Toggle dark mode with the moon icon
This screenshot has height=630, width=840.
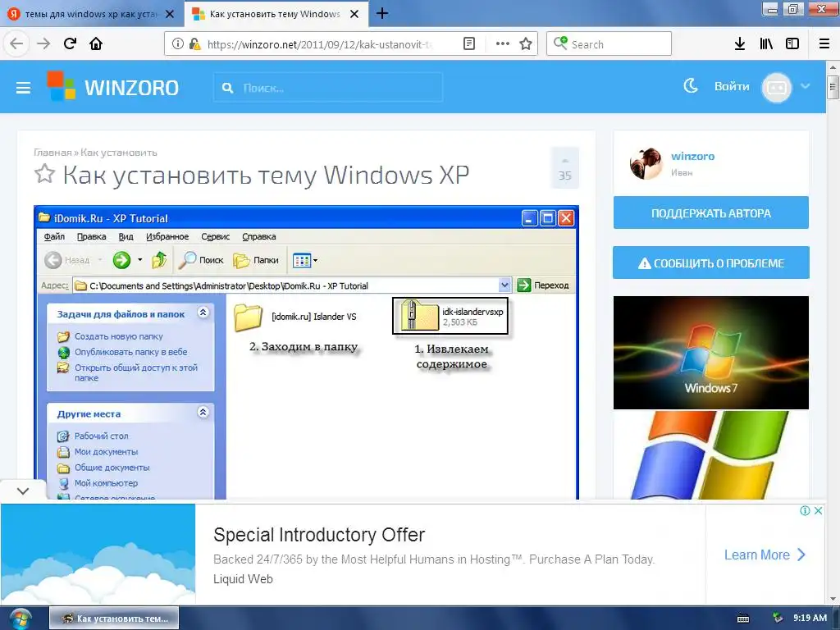(x=691, y=85)
